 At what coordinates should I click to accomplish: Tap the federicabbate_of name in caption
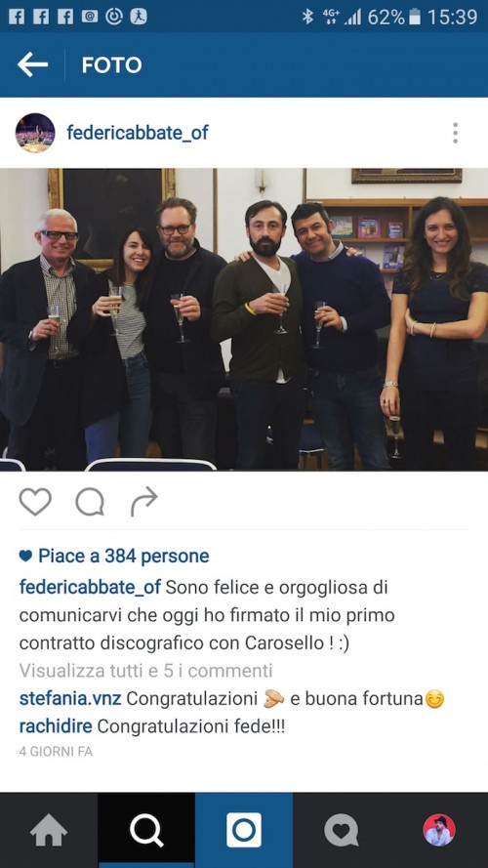point(90,587)
